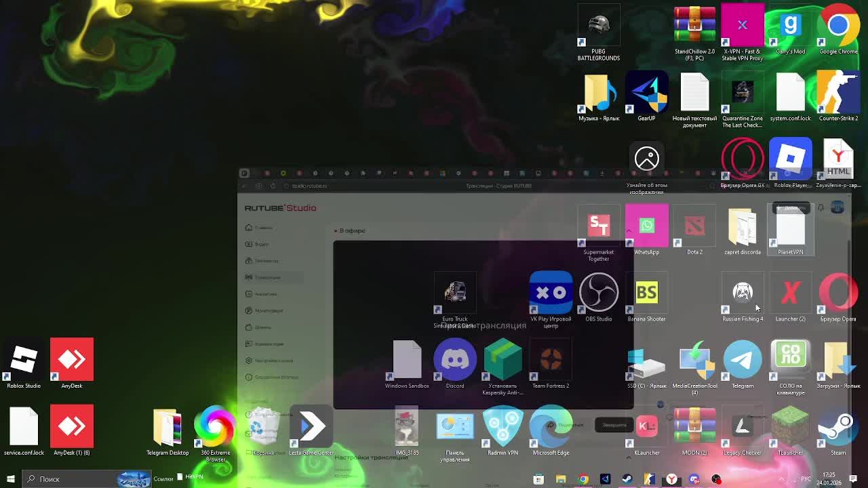Select the AnyDesk desktop shortcut
The image size is (868, 488).
click(x=72, y=359)
